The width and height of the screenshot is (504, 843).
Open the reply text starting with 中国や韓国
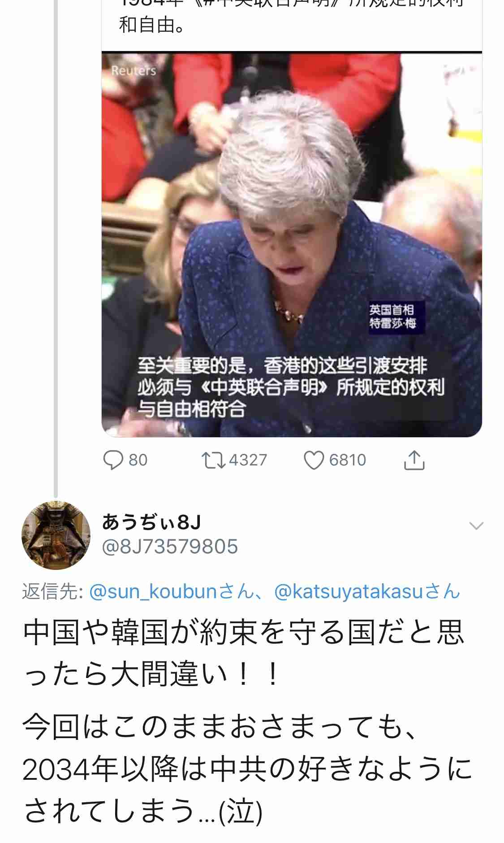(243, 653)
